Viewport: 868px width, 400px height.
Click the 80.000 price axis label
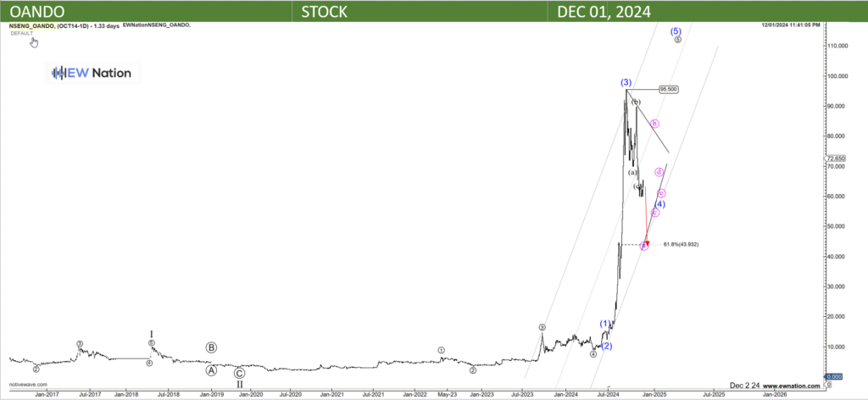[837, 136]
